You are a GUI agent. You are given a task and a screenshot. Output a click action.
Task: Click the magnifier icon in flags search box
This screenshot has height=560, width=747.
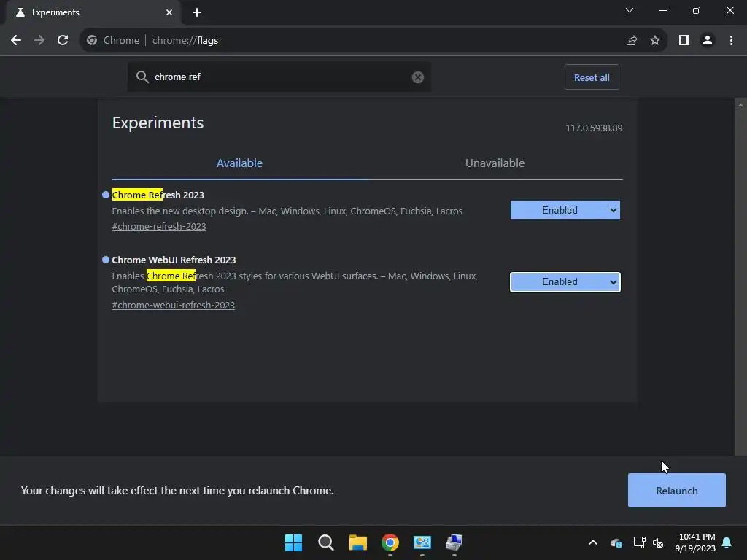(142, 77)
